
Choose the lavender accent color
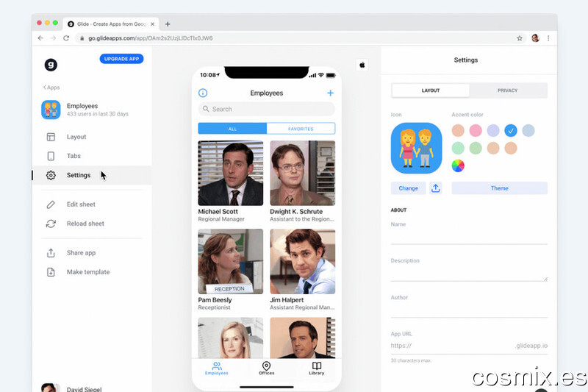[x=493, y=130]
